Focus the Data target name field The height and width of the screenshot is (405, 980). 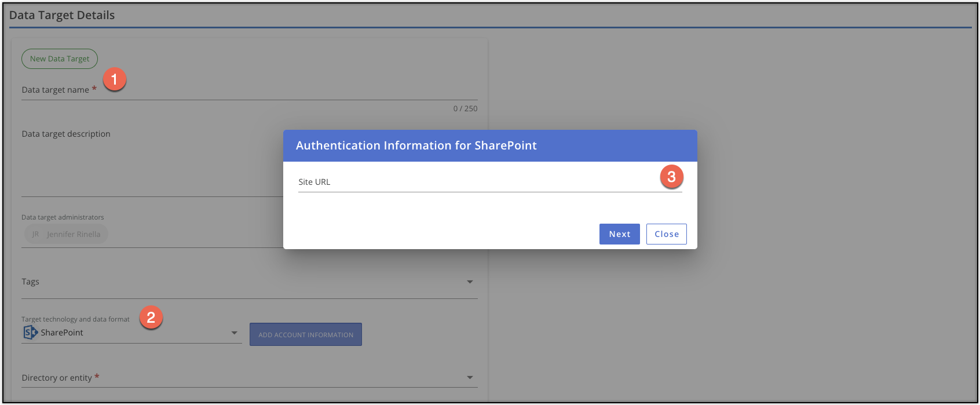[x=250, y=90]
